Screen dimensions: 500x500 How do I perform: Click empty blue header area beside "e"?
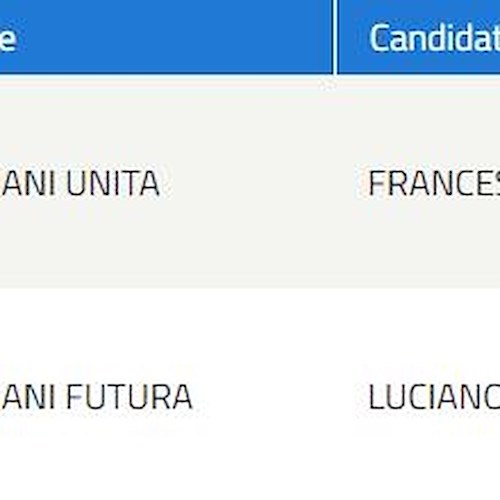173,37
